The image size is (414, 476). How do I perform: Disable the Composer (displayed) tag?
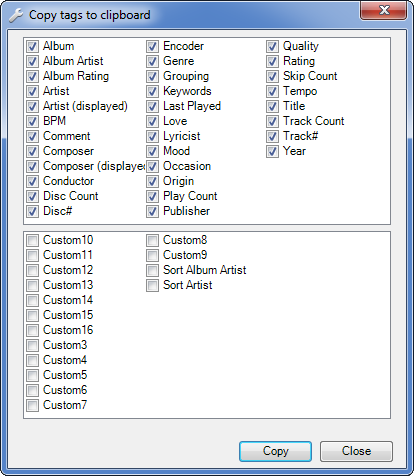(x=32, y=166)
